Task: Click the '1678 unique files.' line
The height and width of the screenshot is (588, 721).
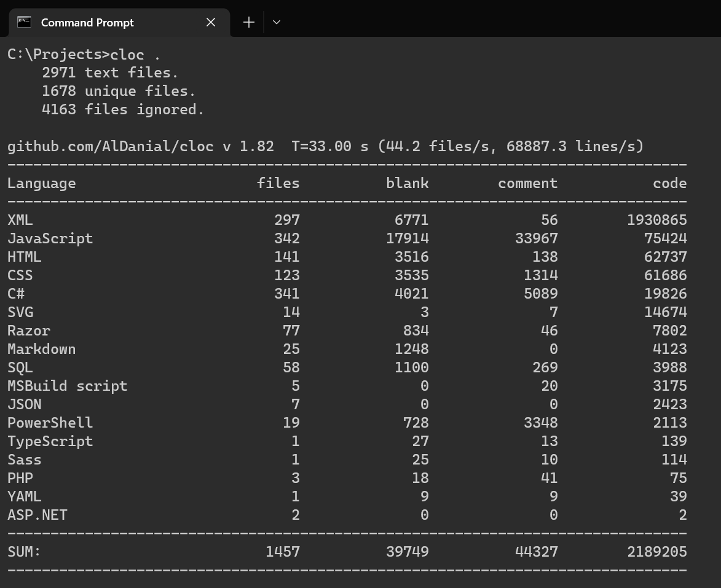Action: [x=118, y=91]
